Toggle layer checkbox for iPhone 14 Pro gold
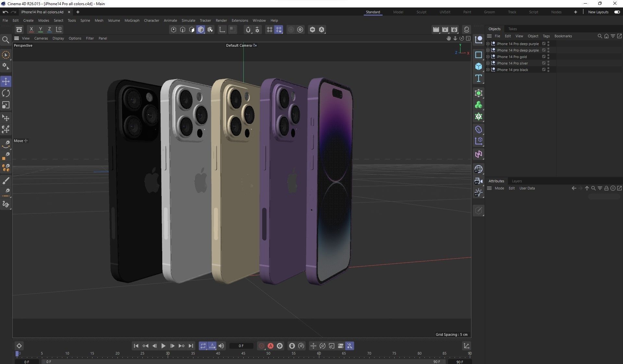 [x=544, y=56]
